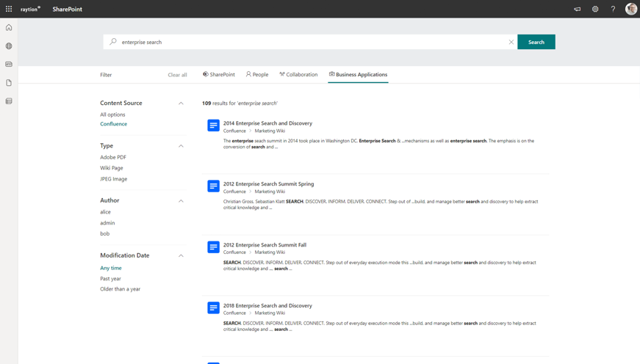Switch to the People tab
The height and width of the screenshot is (364, 640).
(x=257, y=75)
